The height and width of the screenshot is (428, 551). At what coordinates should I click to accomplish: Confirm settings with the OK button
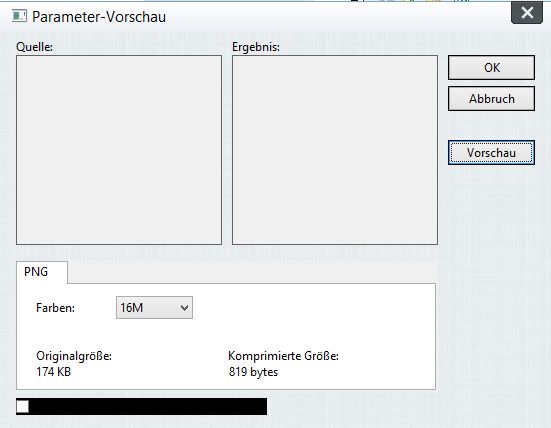(491, 67)
